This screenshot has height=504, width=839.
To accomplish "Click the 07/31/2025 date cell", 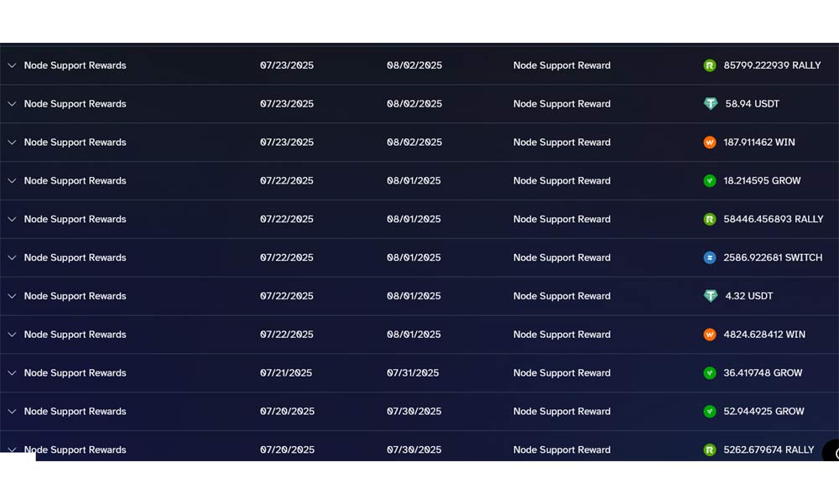I will (x=413, y=373).
